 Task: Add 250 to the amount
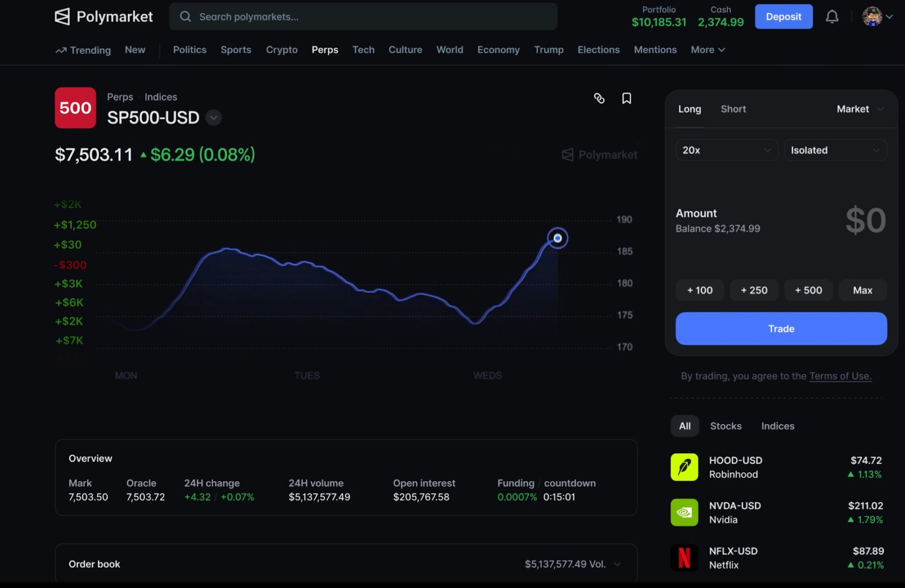point(754,290)
